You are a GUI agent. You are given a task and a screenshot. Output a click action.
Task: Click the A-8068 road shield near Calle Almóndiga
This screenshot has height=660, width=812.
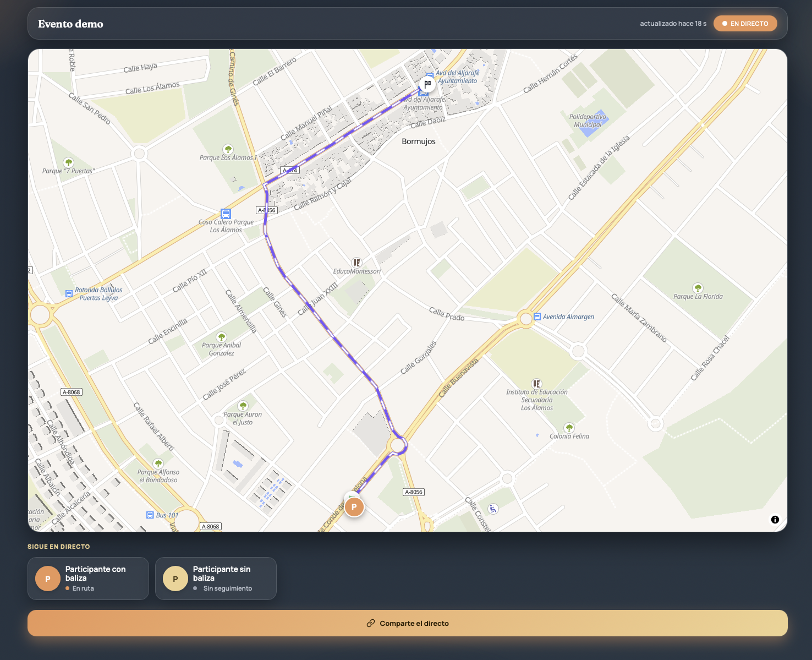[x=71, y=392]
